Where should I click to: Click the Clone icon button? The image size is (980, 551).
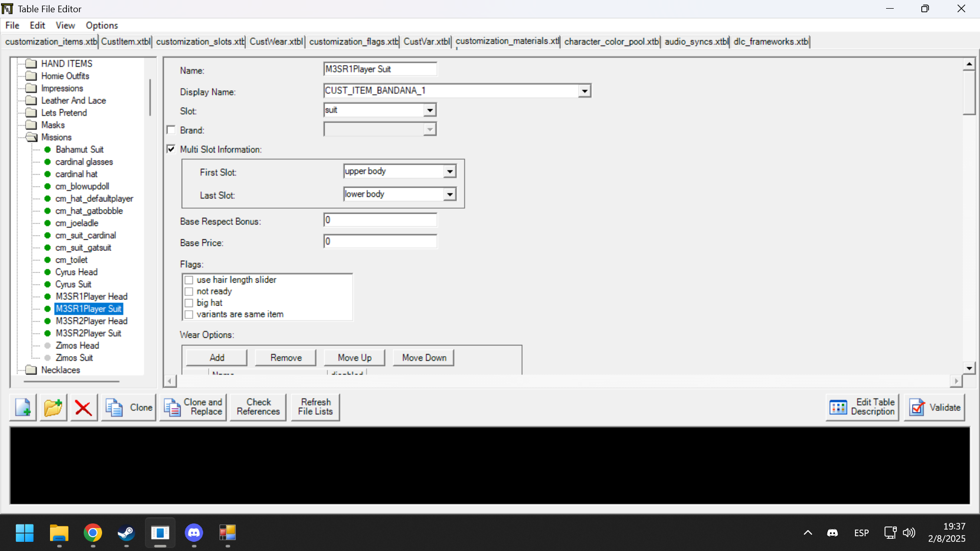tap(128, 407)
